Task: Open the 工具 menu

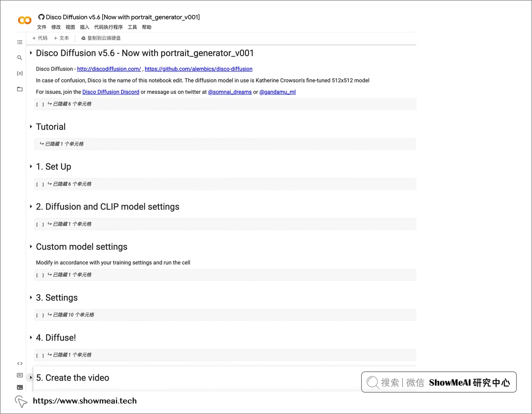Action: [x=132, y=27]
